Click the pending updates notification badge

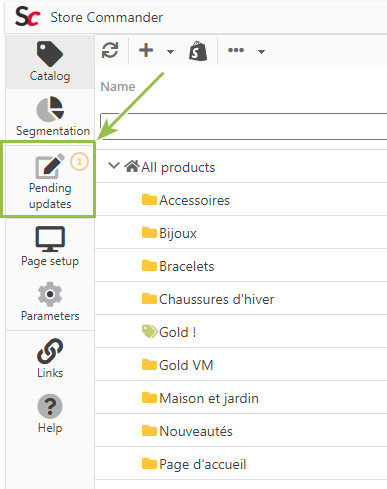[79, 162]
